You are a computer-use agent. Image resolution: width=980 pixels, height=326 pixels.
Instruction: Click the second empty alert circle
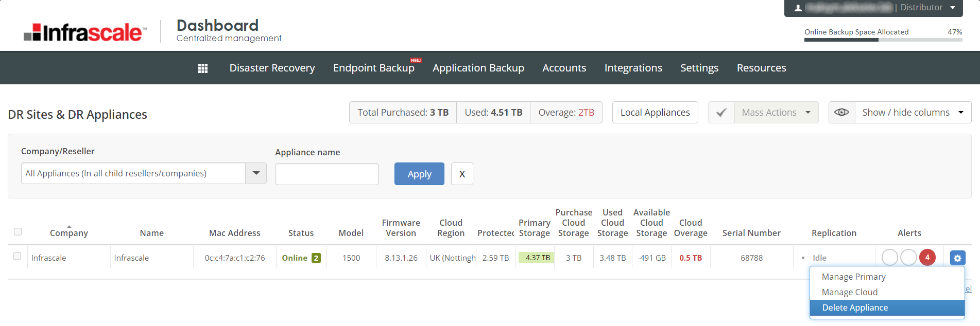tap(908, 258)
